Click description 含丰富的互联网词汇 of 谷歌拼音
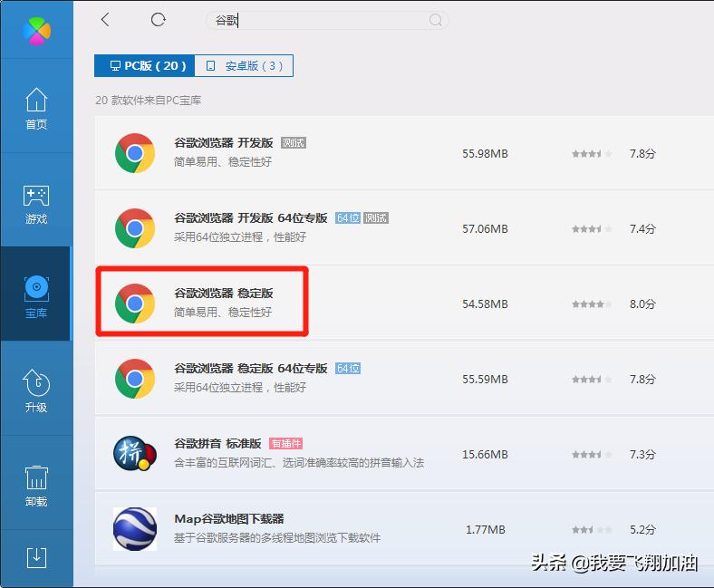This screenshot has height=588, width=714. [299, 463]
